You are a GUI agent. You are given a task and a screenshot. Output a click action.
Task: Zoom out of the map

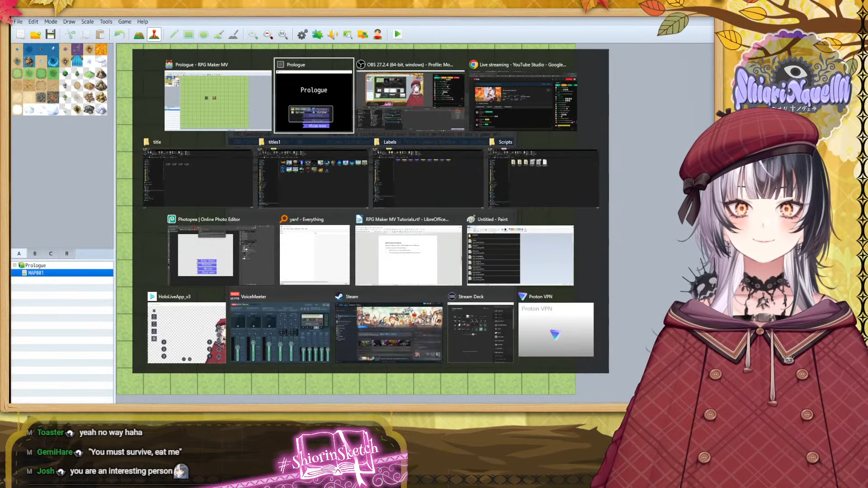click(268, 34)
